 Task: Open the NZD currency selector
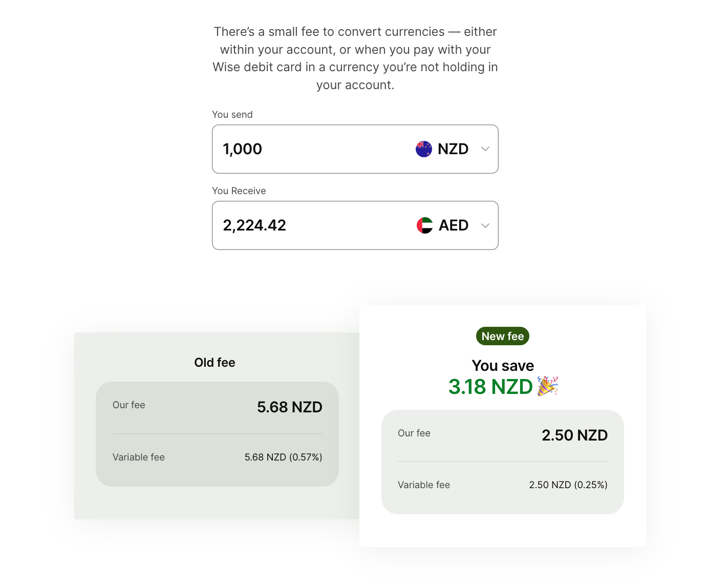tap(453, 149)
